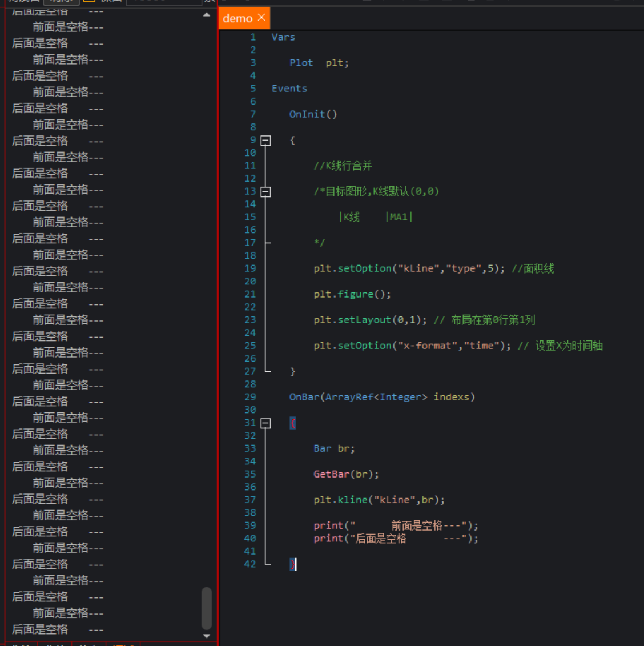The image size is (644, 646).
Task: Click the closing '*/' comment marker
Action: tap(319, 243)
